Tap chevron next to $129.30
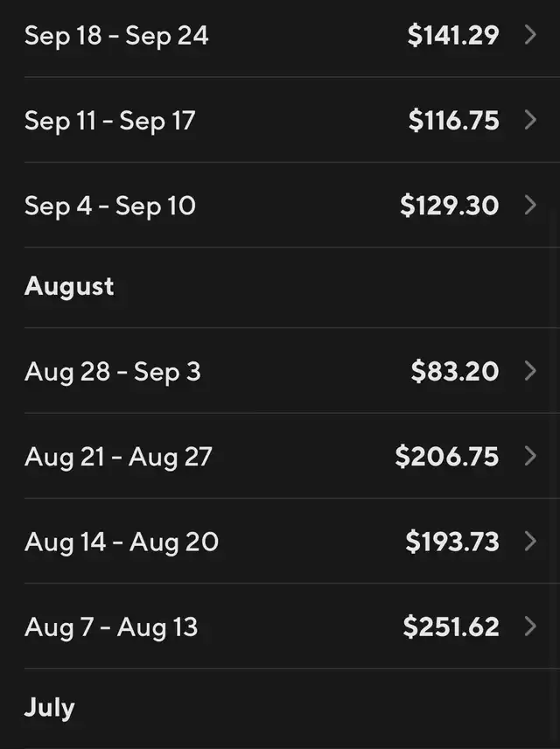Screen dimensions: 560x749 (530, 206)
